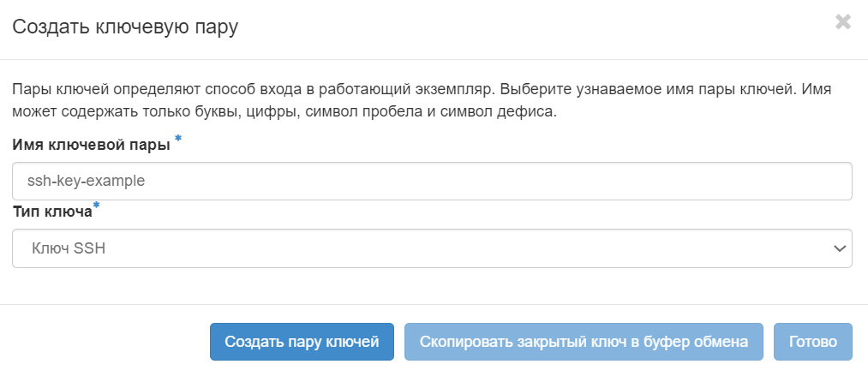Click the required asterisk beside 'Имя ключевой пары'
The image size is (868, 370).
[178, 139]
